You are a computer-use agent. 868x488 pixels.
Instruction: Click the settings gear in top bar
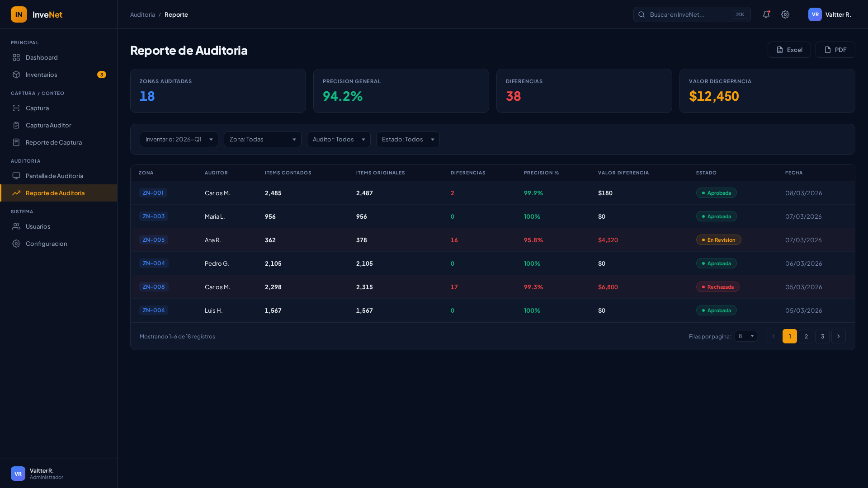coord(785,14)
